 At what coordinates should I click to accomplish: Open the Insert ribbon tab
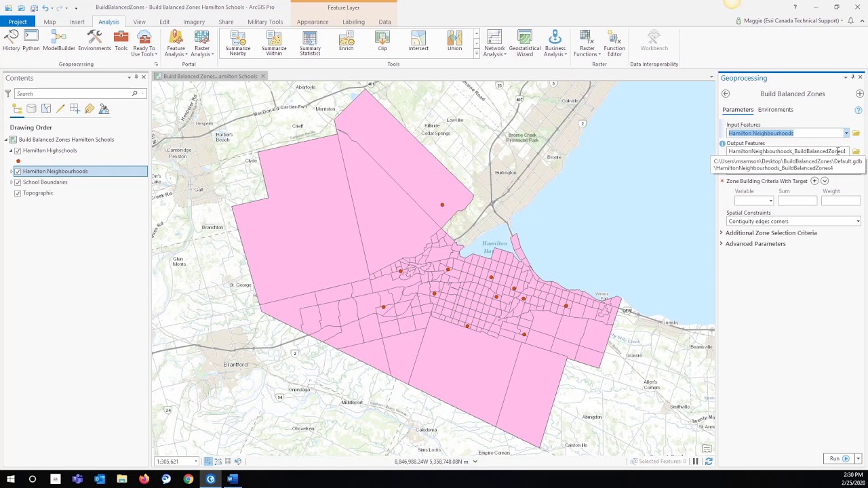pos(77,22)
